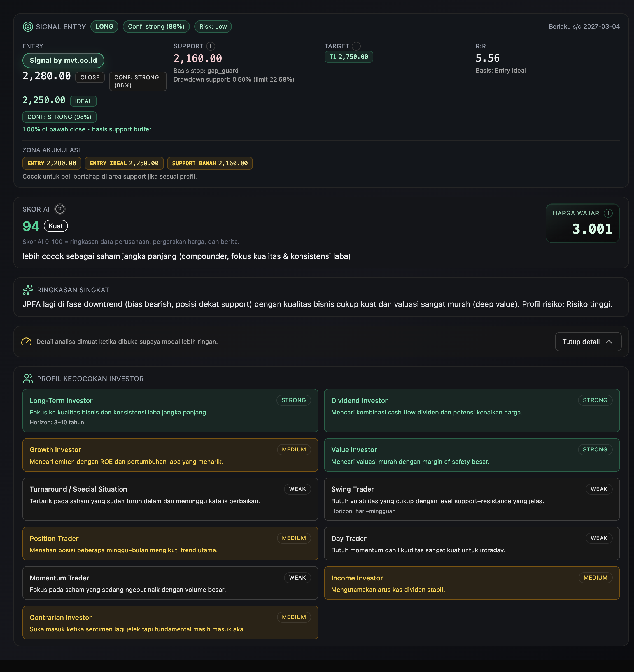Click the Support info icon
634x672 pixels.
pos(210,46)
